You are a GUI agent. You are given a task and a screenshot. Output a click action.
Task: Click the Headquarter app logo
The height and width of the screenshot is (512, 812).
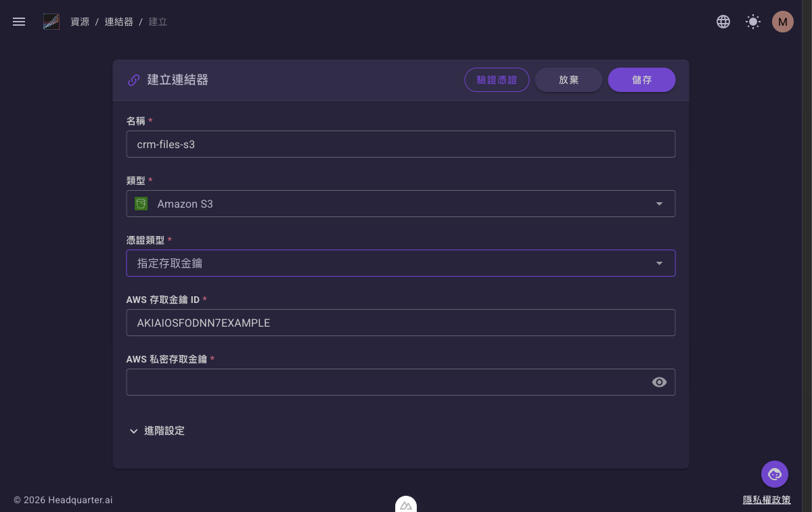51,22
